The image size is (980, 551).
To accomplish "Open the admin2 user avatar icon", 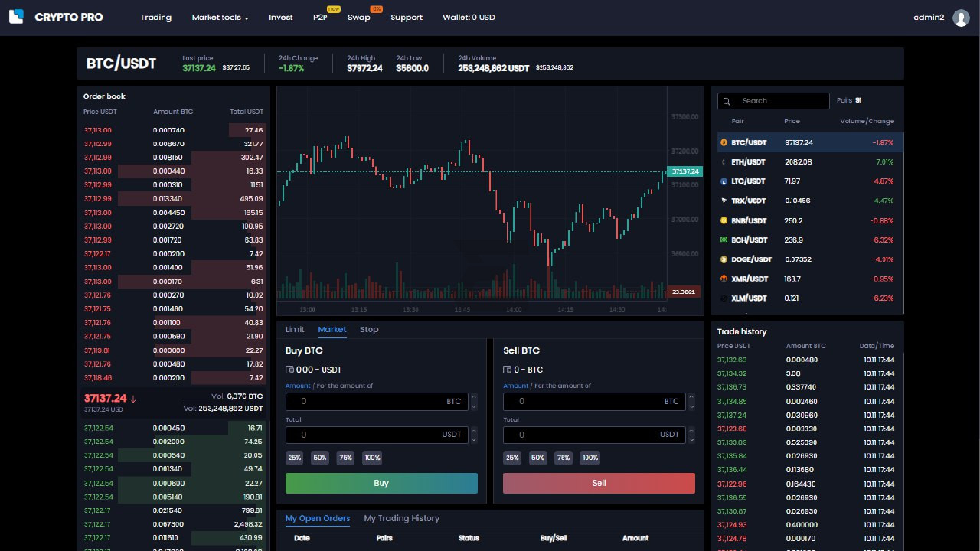I will pyautogui.click(x=961, y=18).
